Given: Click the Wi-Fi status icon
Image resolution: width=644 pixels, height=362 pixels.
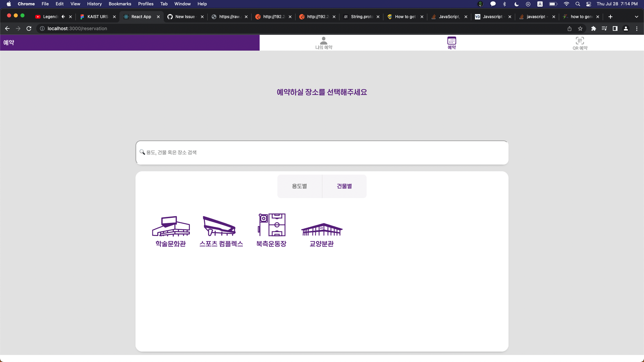Looking at the screenshot, I should point(567,4).
